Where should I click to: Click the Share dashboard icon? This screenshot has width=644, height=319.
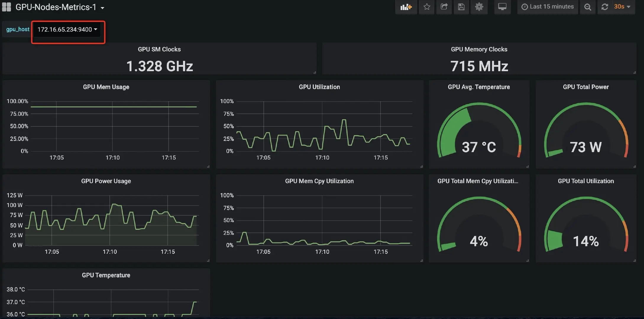click(444, 7)
